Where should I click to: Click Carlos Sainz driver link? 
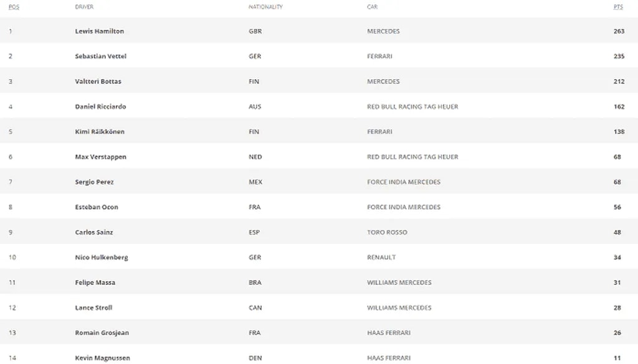94,232
